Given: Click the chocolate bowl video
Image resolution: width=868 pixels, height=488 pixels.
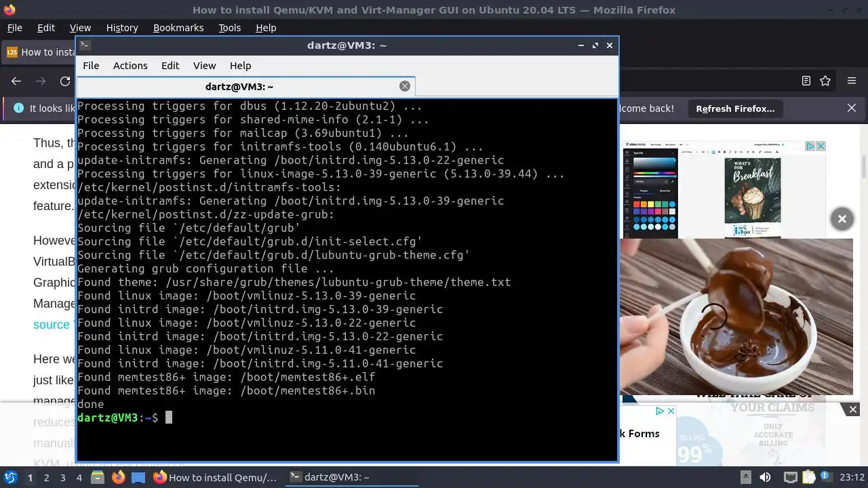Looking at the screenshot, I should pyautogui.click(x=736, y=317).
